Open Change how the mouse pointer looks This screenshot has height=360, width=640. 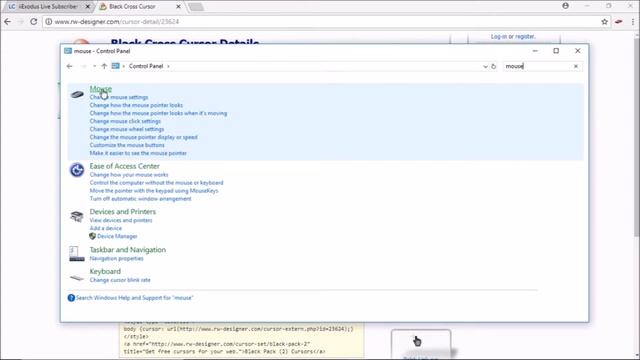coord(136,105)
